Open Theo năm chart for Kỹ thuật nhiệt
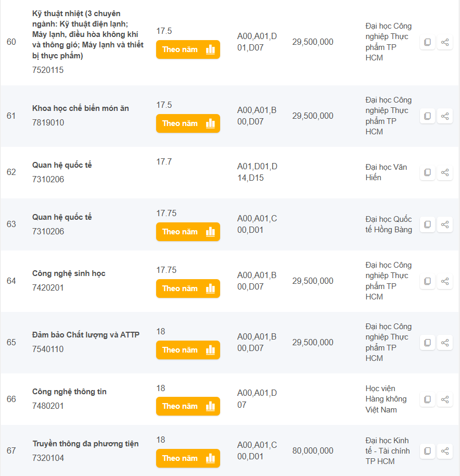Image resolution: width=460 pixels, height=476 pixels. point(188,50)
